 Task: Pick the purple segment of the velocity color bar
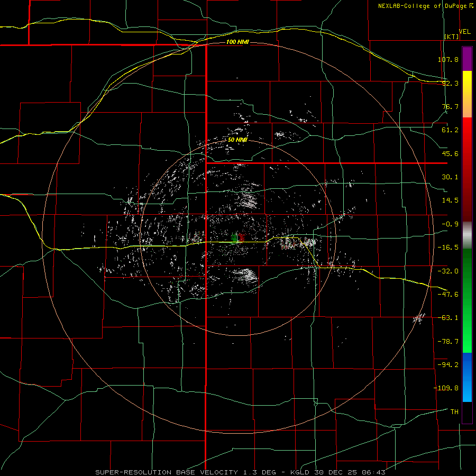[x=467, y=59]
